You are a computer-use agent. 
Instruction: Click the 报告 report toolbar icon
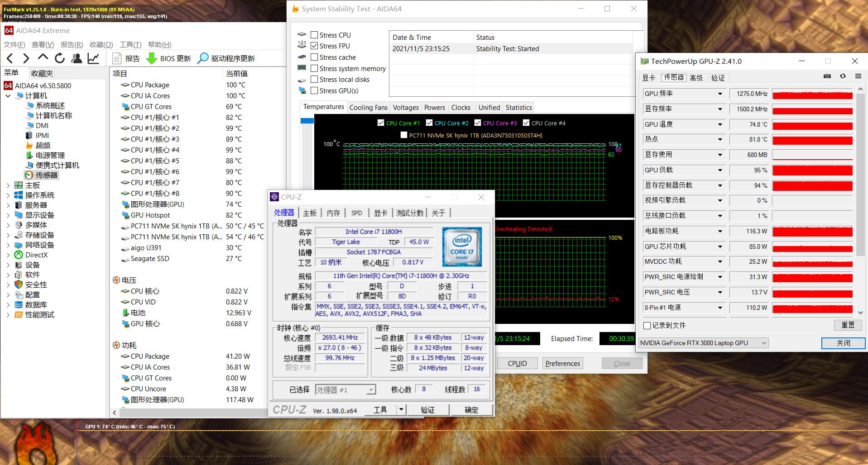(117, 58)
